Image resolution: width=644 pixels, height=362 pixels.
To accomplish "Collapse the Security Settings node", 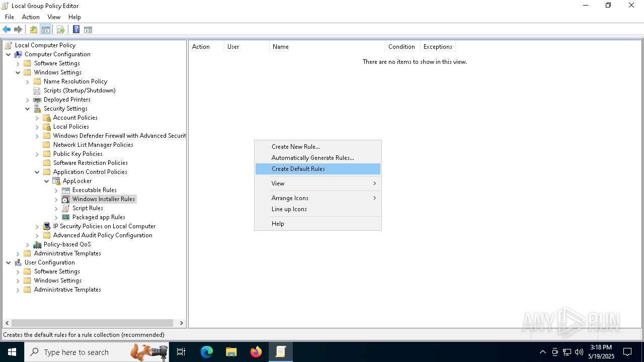I will (28, 109).
